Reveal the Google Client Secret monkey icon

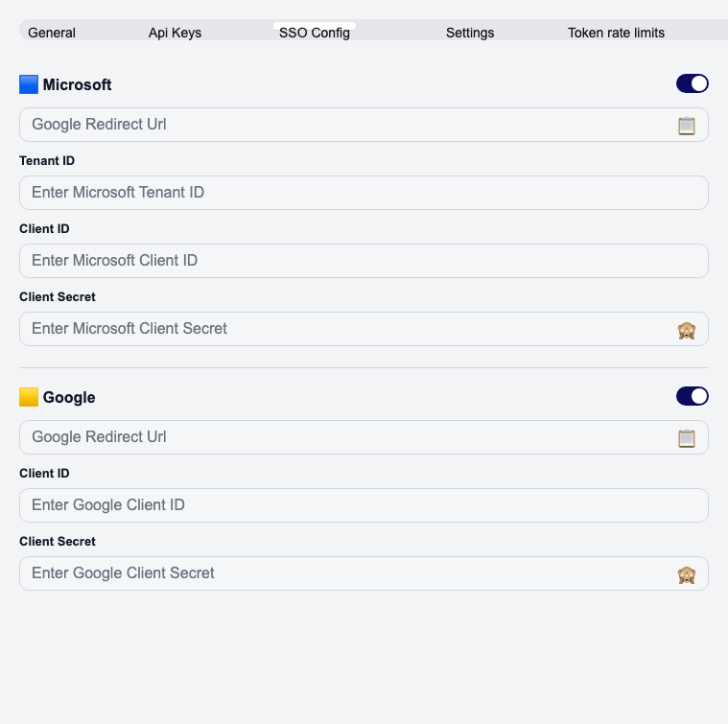(686, 574)
